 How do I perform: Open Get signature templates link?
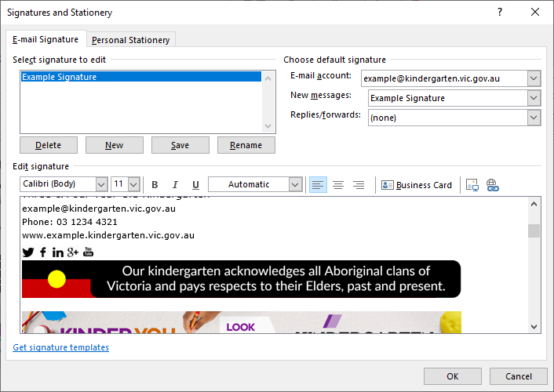click(x=60, y=347)
